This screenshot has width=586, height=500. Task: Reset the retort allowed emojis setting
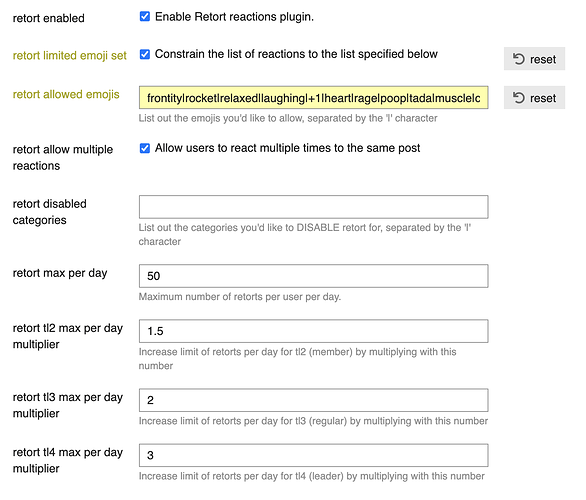(x=534, y=98)
